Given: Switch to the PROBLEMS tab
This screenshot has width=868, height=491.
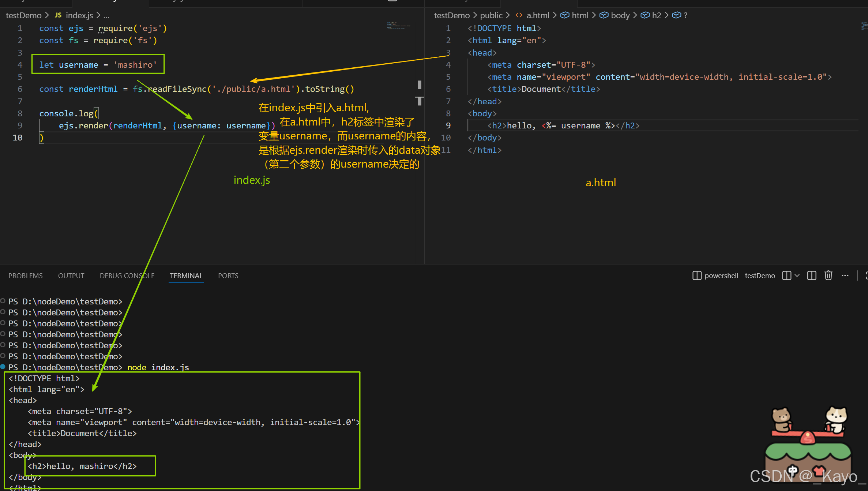Looking at the screenshot, I should [26, 276].
